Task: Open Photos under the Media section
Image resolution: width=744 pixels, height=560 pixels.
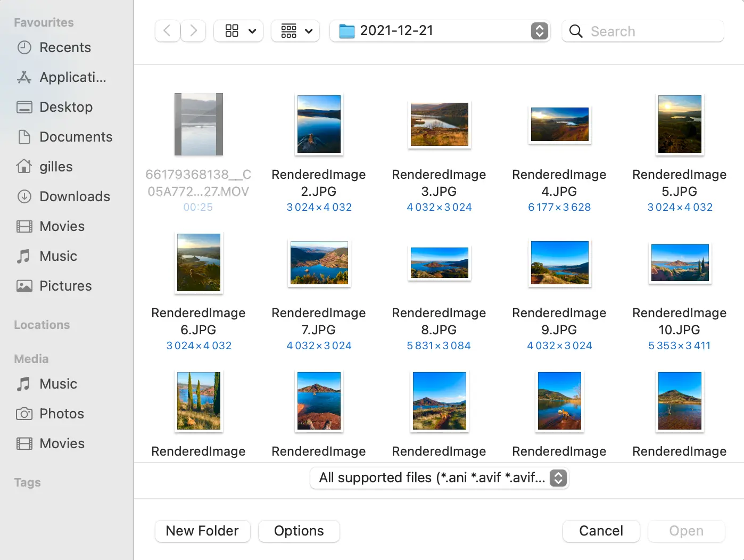Action: pos(62,414)
